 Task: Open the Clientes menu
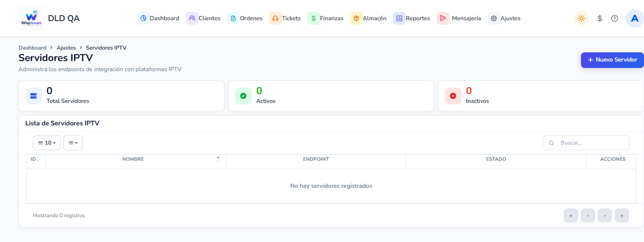click(204, 18)
